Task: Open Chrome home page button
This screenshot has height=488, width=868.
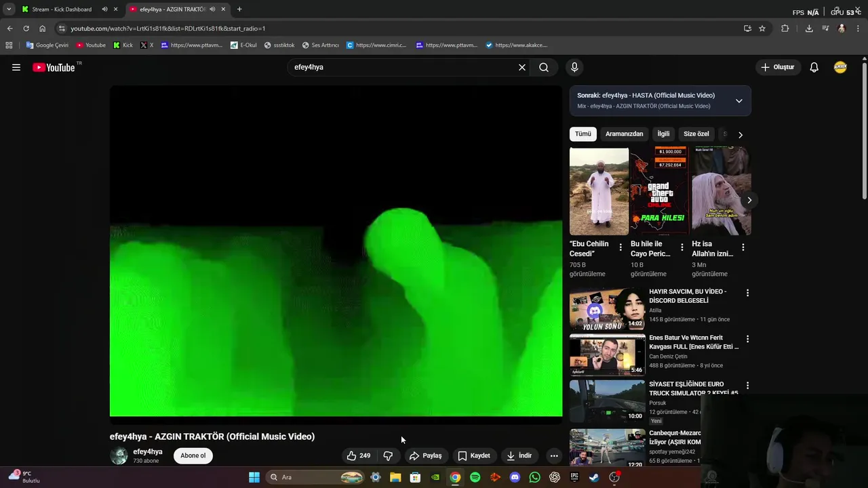Action: (42, 28)
